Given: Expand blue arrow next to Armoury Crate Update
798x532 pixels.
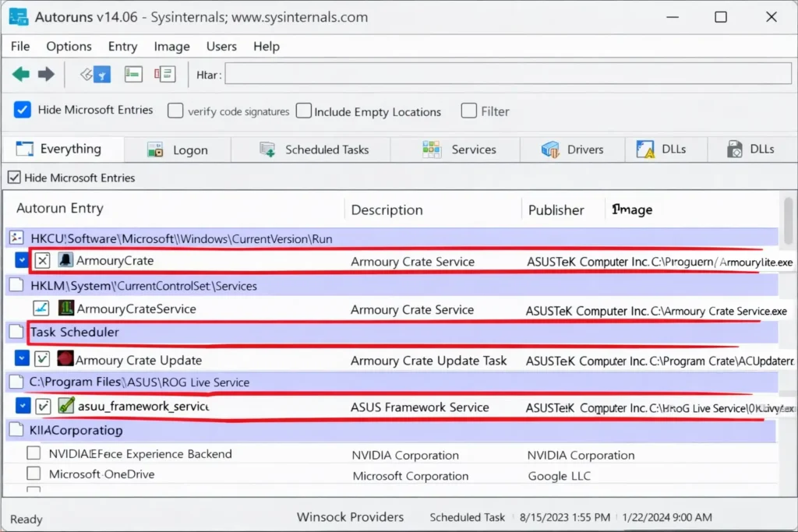Looking at the screenshot, I should coord(22,360).
